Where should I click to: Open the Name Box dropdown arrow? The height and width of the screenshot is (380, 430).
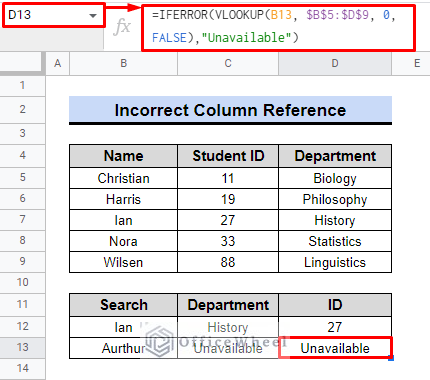pos(93,15)
